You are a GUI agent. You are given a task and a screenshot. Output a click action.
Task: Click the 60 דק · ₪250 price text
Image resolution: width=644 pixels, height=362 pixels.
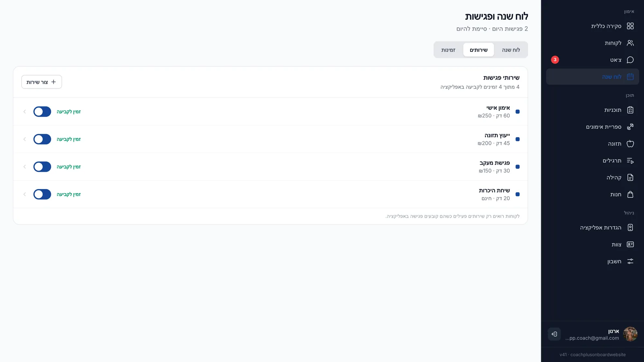(x=494, y=116)
